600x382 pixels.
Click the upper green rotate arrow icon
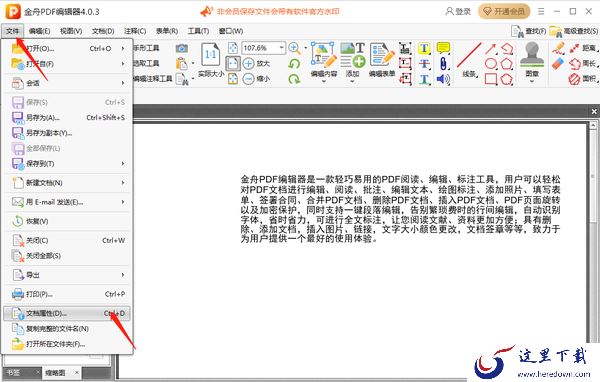(294, 64)
